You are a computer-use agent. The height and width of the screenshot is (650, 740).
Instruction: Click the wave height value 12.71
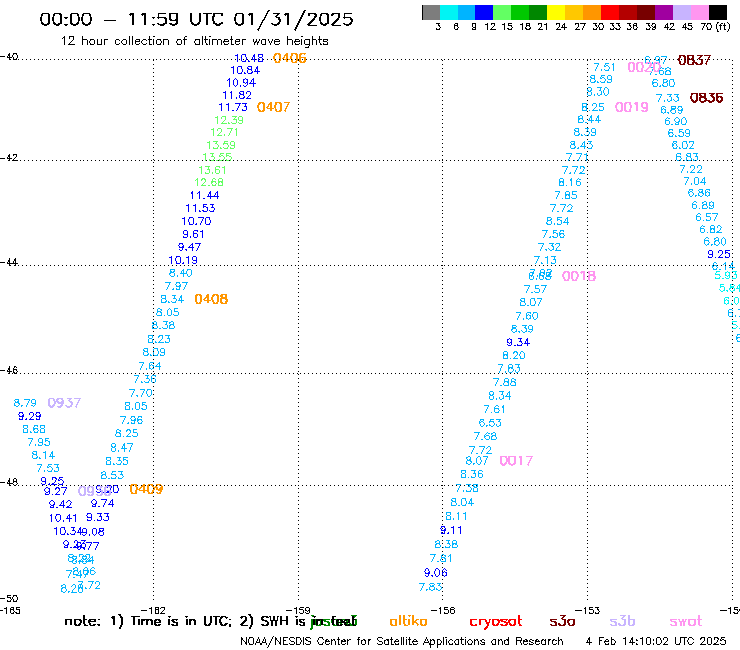coord(224,132)
